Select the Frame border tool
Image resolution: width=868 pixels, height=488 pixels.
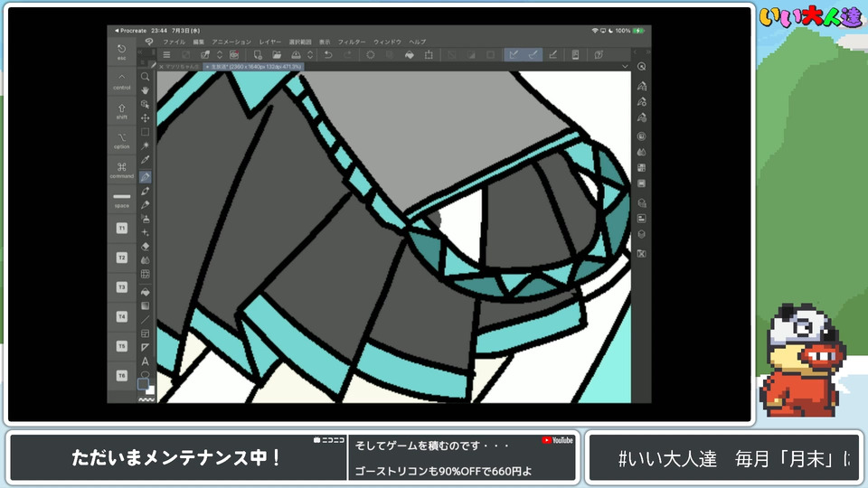tap(145, 333)
